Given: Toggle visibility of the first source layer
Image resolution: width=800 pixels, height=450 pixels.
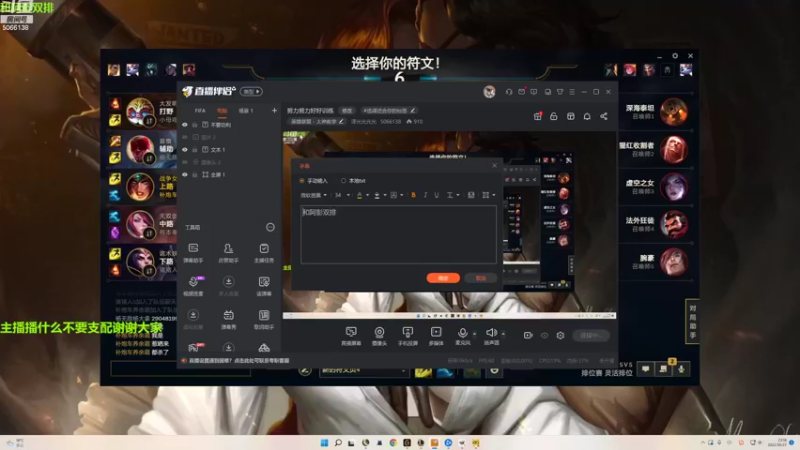Looking at the screenshot, I should pyautogui.click(x=185, y=124).
